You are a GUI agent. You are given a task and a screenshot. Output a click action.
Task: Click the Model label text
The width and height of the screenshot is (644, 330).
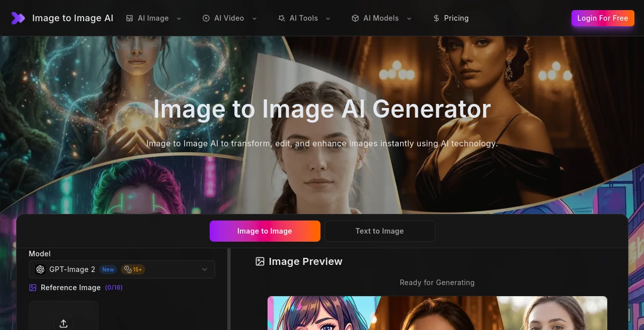(x=40, y=254)
